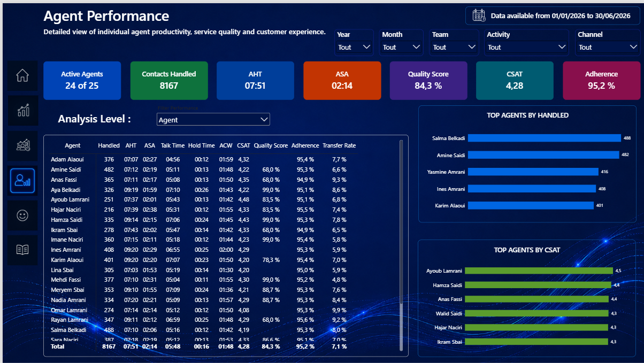The height and width of the screenshot is (363, 644).
Task: Select Hajar Naciri name in table
Action: point(67,210)
